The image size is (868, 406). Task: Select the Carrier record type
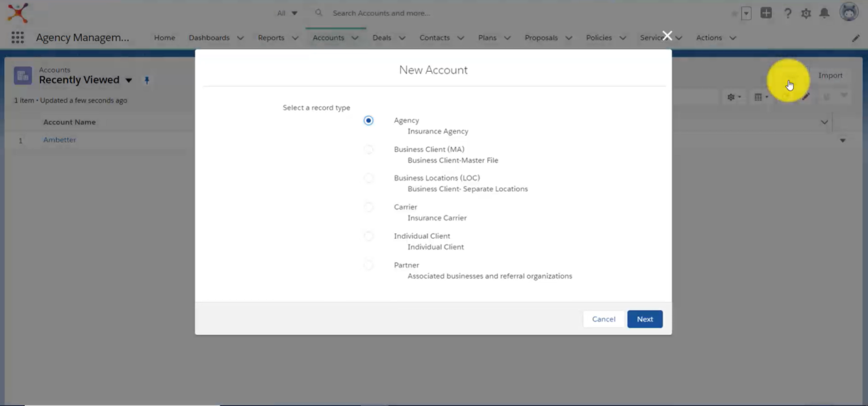coord(368,207)
